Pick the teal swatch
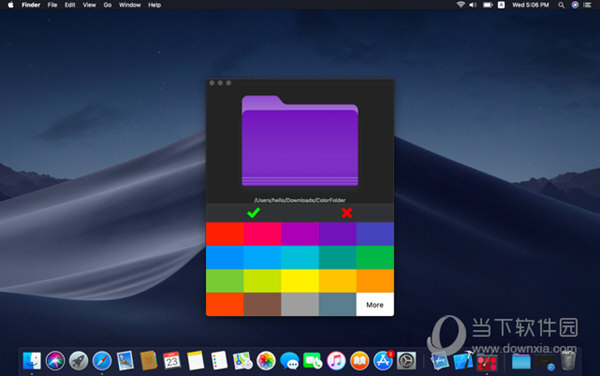The image size is (600, 376). click(x=337, y=258)
